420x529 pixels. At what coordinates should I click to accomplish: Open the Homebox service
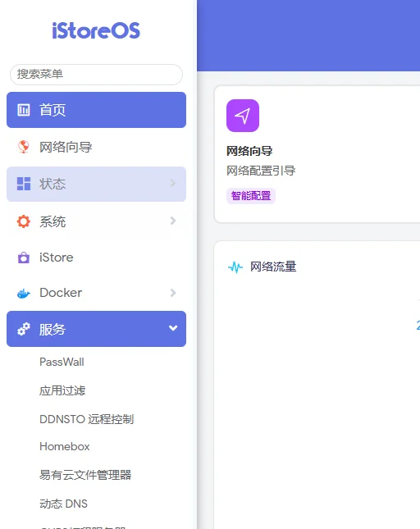(65, 447)
